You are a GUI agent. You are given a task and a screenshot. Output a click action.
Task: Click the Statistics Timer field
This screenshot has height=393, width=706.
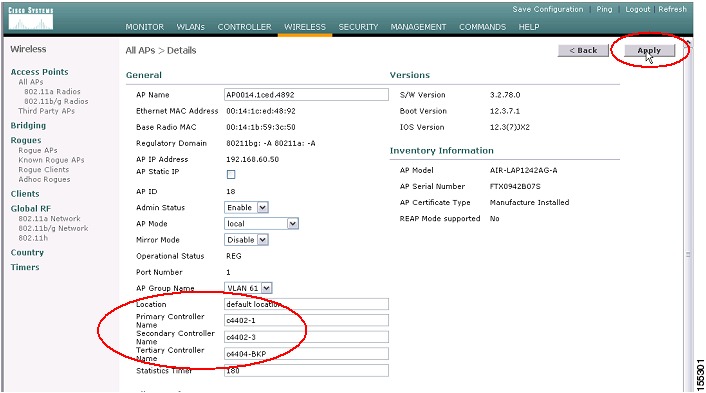[x=306, y=370]
